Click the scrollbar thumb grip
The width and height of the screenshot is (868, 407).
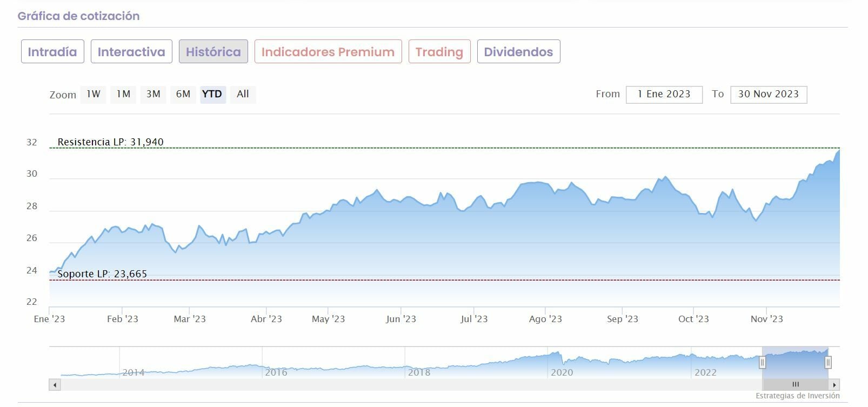795,385
